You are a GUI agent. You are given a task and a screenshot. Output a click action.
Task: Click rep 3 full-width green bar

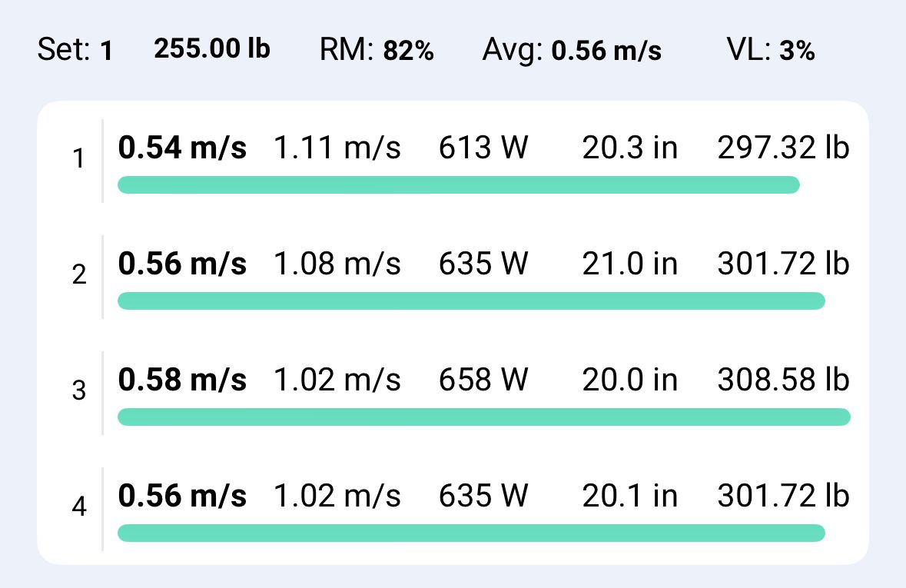tap(484, 417)
